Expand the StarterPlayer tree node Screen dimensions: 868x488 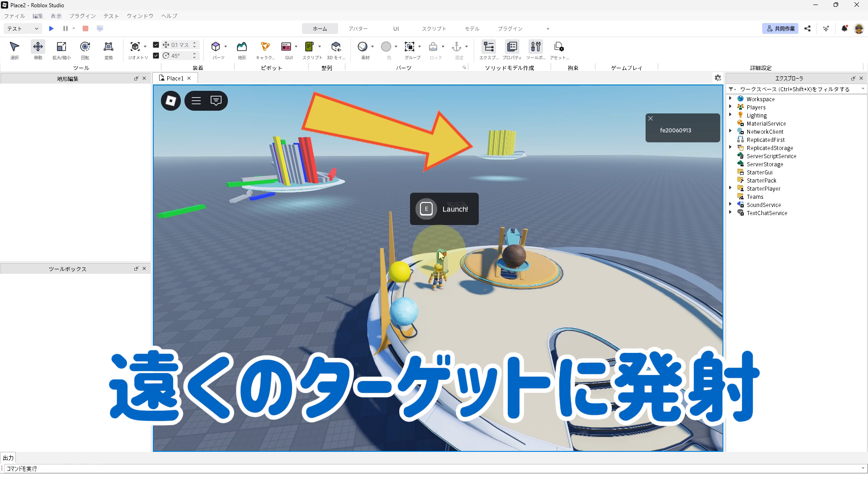pyautogui.click(x=730, y=188)
